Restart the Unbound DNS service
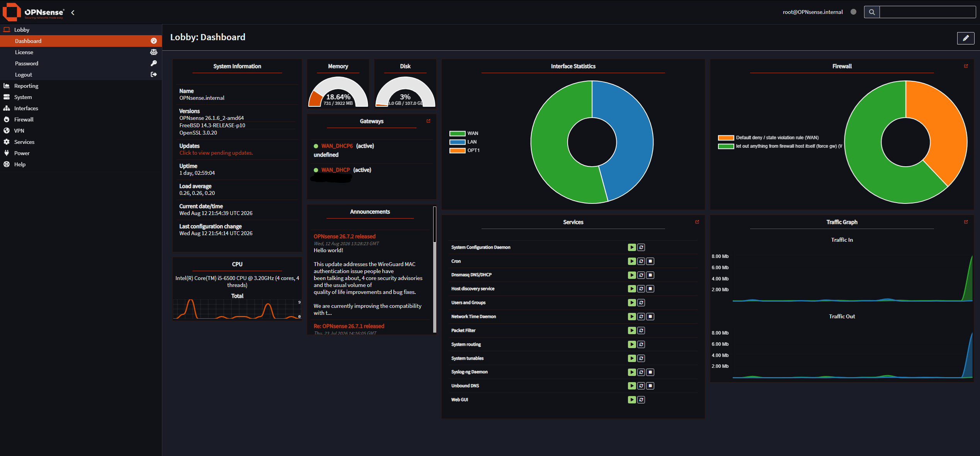Viewport: 980px width, 456px height. click(x=641, y=386)
